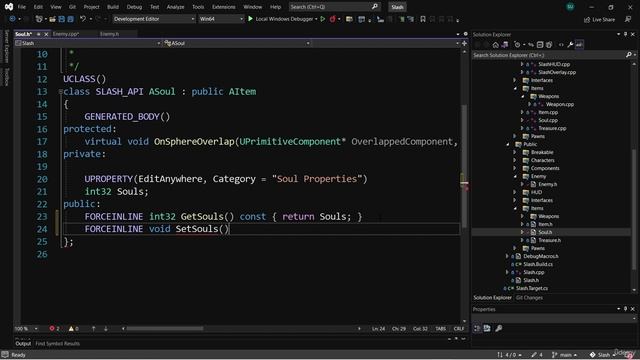Close the Soul.h tab
Screen dimensions: 640x360
click(x=46, y=34)
